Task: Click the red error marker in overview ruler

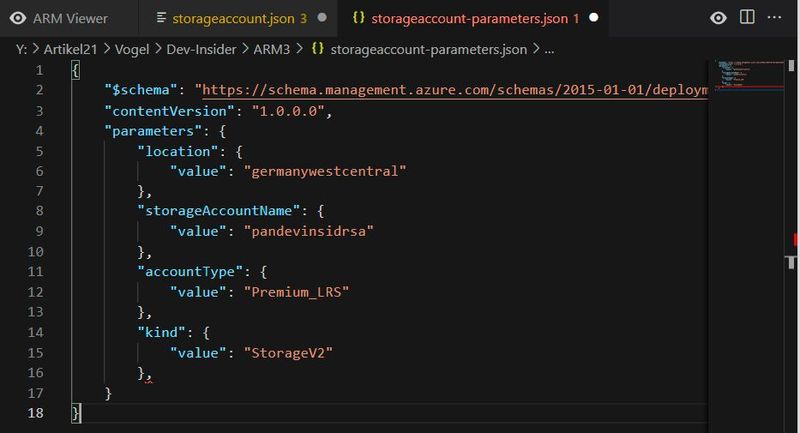Action: 795,239
